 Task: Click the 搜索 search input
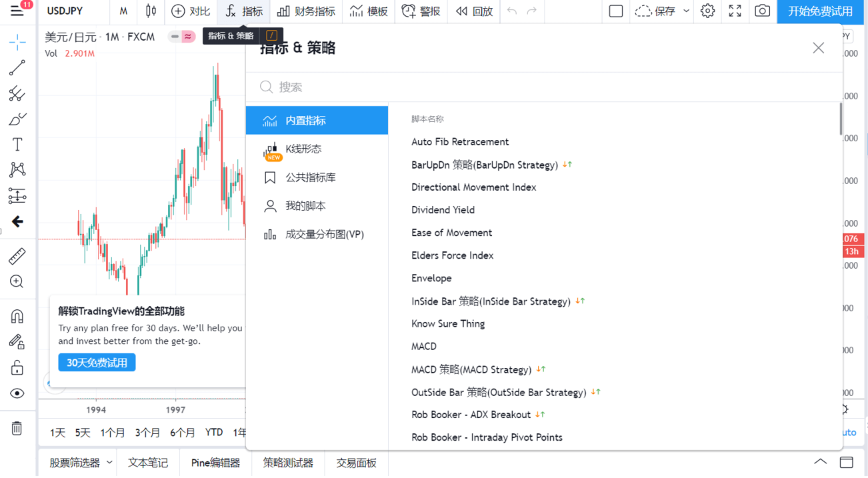coord(544,87)
